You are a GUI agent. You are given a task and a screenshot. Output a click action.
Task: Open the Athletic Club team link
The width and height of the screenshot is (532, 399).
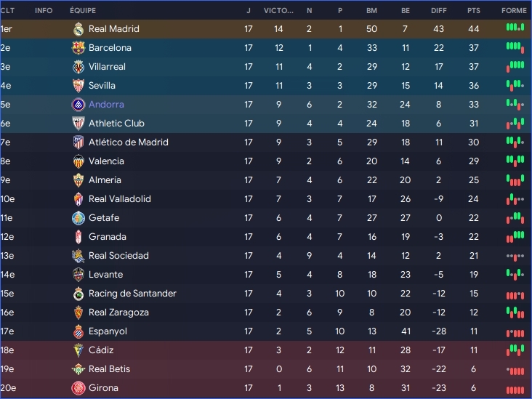point(116,124)
